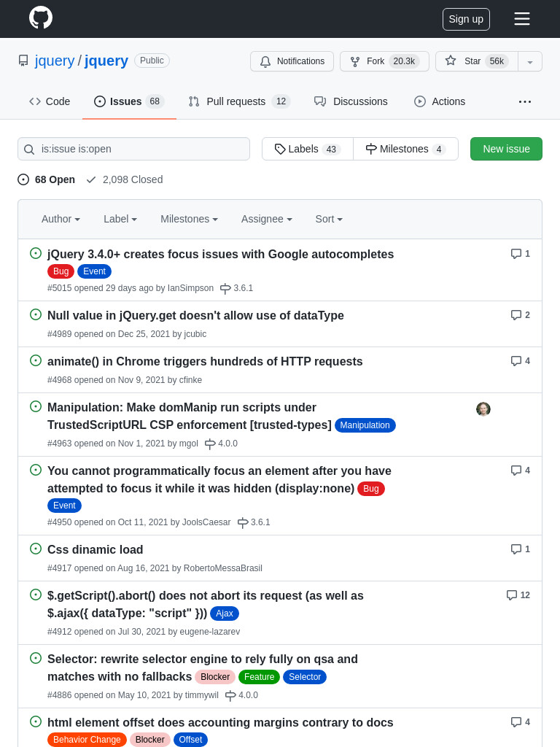Viewport: 560px width, 747px height.
Task: Click the New issue button
Action: coord(506,149)
